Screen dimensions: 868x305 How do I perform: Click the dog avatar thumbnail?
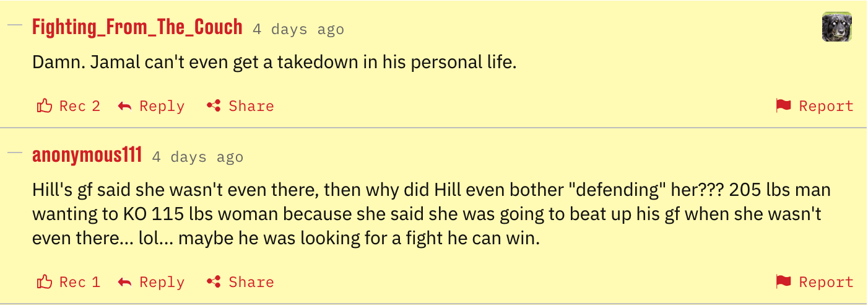point(836,27)
